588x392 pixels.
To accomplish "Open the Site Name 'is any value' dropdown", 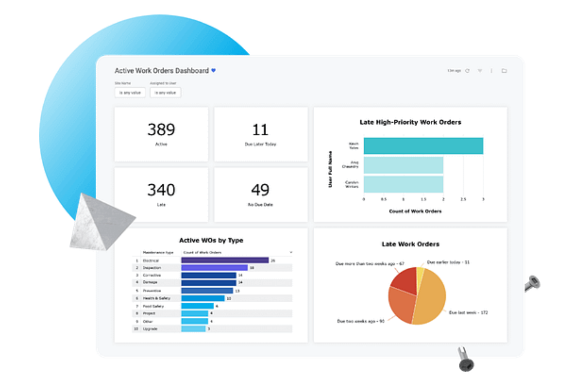I will pos(130,93).
